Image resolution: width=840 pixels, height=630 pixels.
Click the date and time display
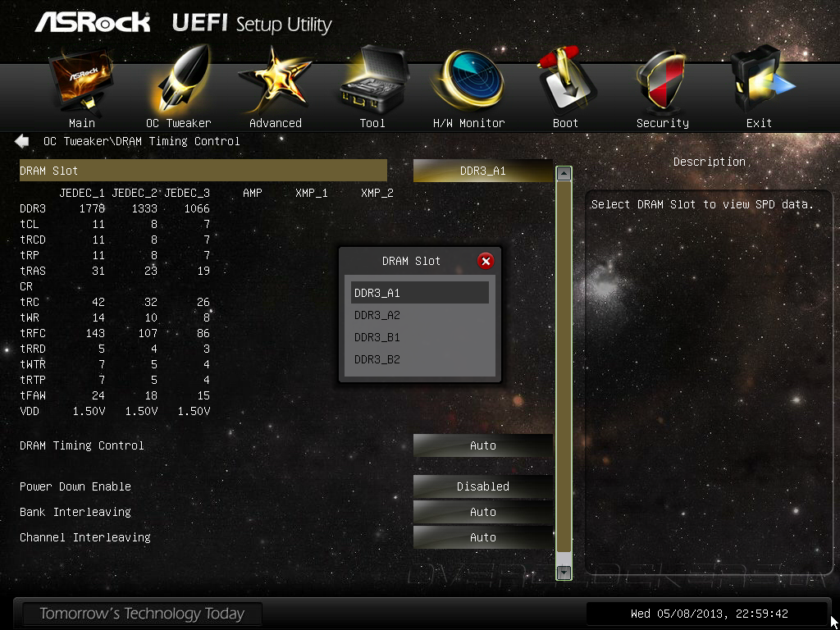[710, 614]
